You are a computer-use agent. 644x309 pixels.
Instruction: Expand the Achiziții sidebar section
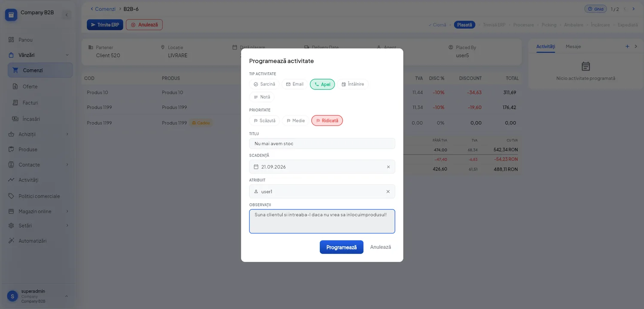40,134
